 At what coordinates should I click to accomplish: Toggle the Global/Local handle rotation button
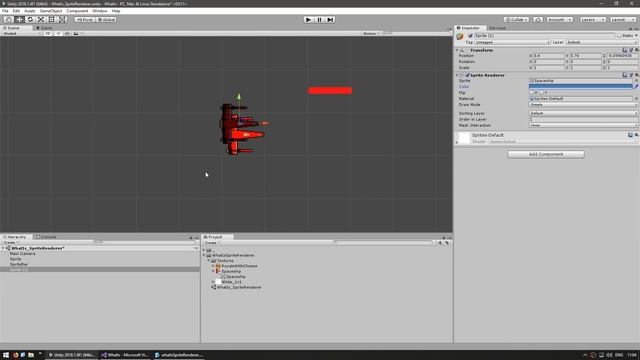click(x=107, y=20)
